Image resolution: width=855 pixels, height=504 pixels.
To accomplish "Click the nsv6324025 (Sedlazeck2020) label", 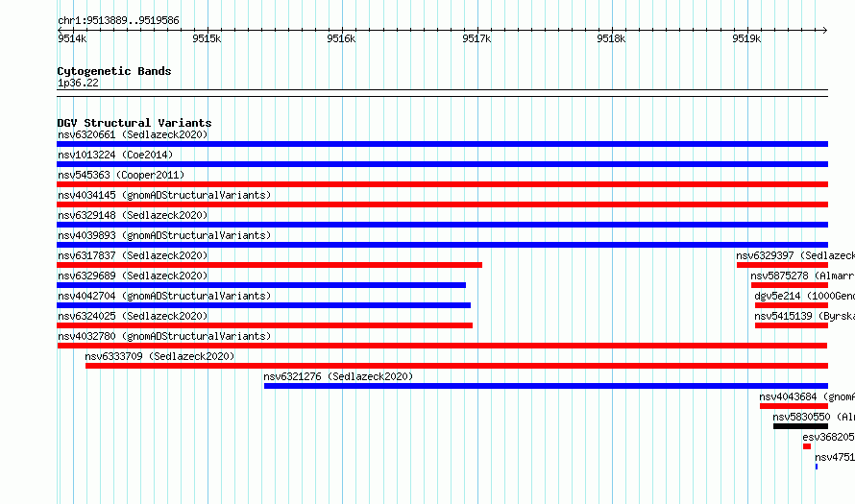I will coord(133,316).
